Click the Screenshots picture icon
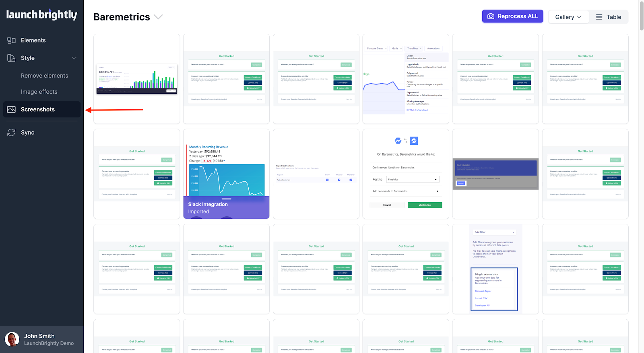 coord(11,109)
